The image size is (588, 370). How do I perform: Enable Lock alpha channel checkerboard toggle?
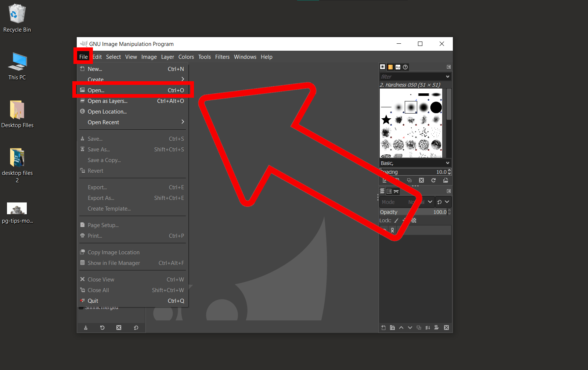[x=413, y=220]
